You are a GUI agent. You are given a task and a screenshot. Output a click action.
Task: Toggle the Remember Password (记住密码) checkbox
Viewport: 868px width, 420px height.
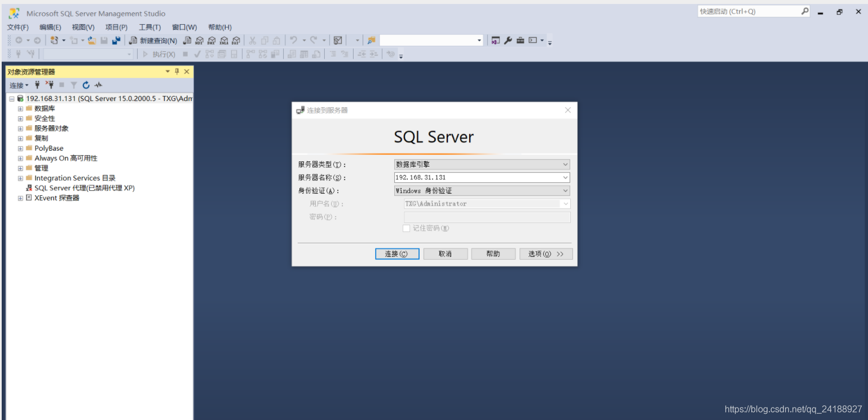(406, 228)
